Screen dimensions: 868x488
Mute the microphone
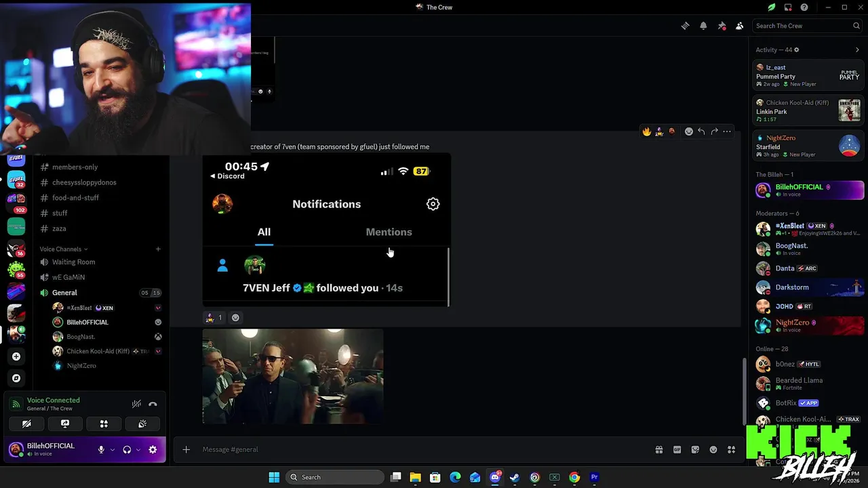tap(101, 449)
